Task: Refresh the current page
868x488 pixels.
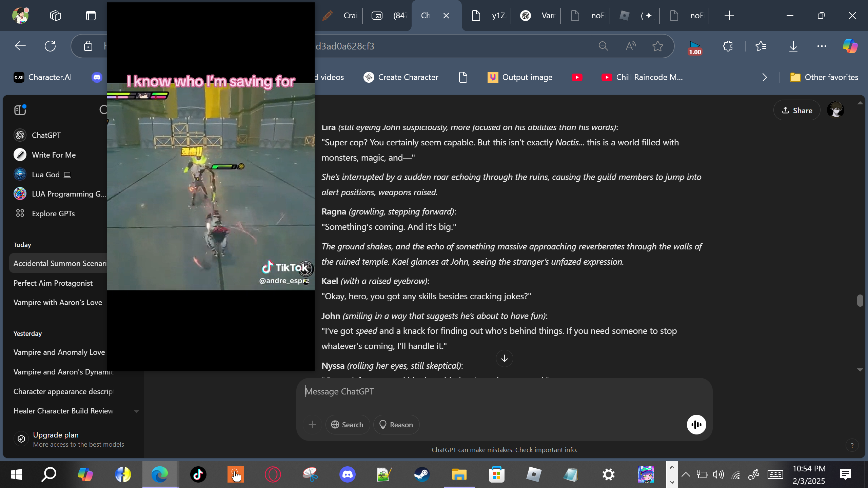Action: (50, 46)
